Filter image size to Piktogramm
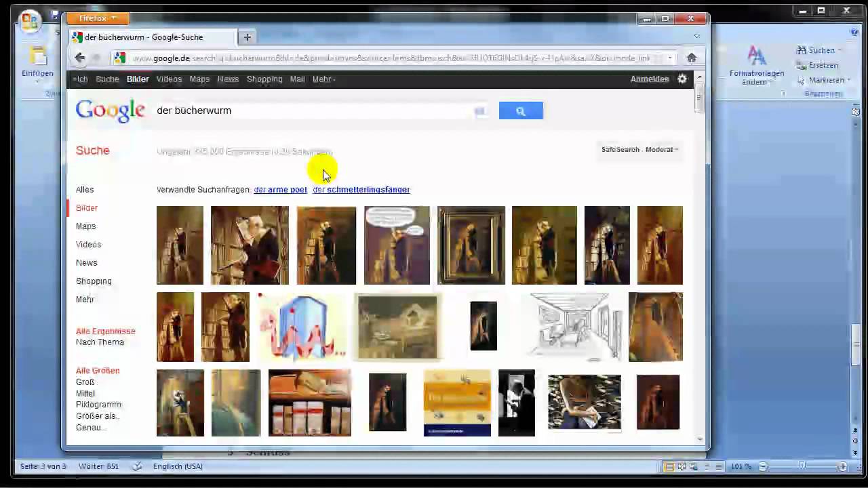The image size is (868, 488). [98, 405]
